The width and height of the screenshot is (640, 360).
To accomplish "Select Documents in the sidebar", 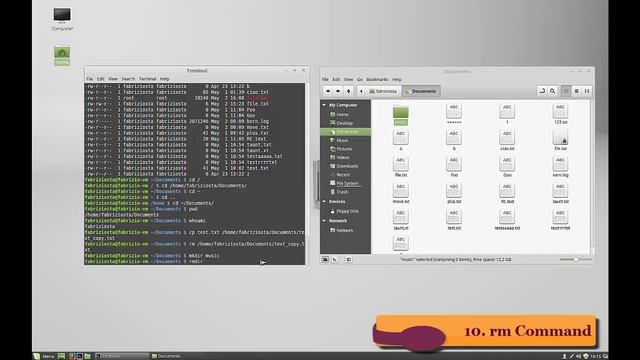I will coord(345,132).
